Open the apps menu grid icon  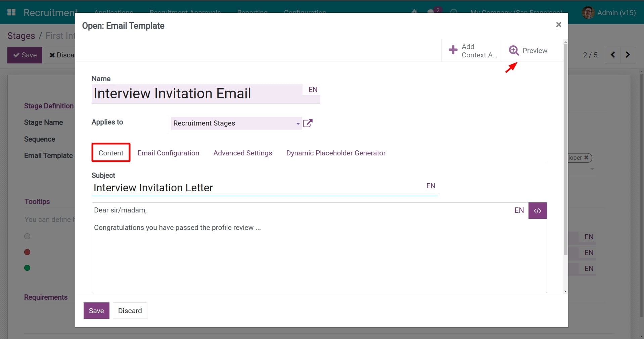11,12
